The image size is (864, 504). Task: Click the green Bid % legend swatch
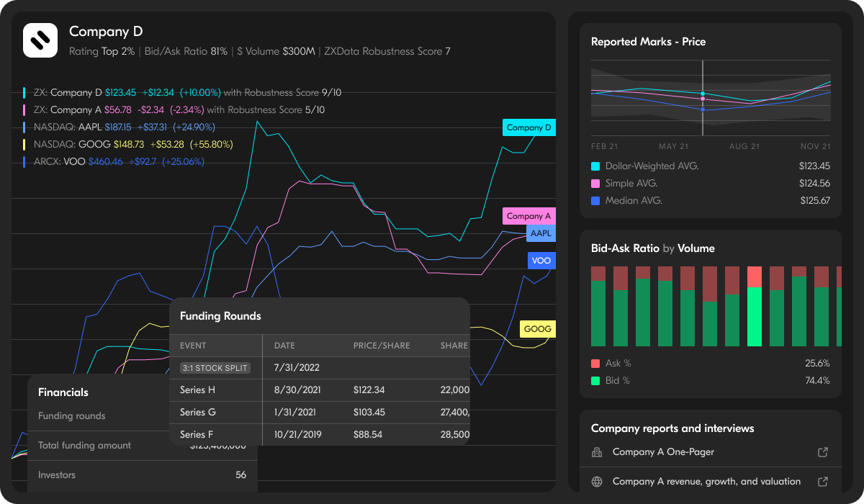pos(595,381)
